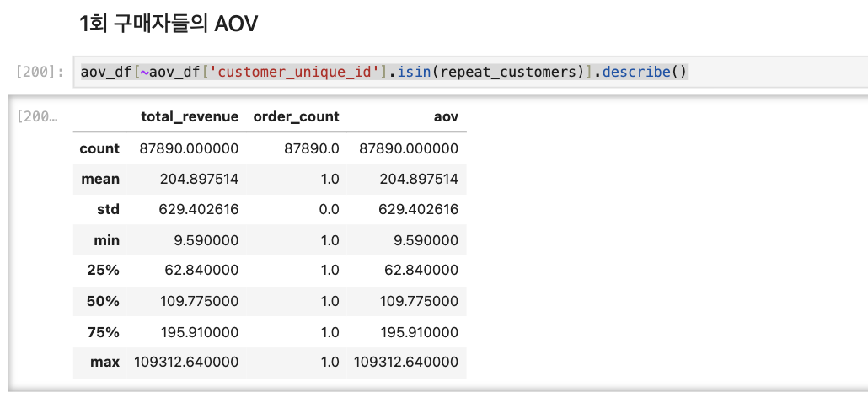
Task: Click aov 75% value 195.910000
Action: coord(419,332)
